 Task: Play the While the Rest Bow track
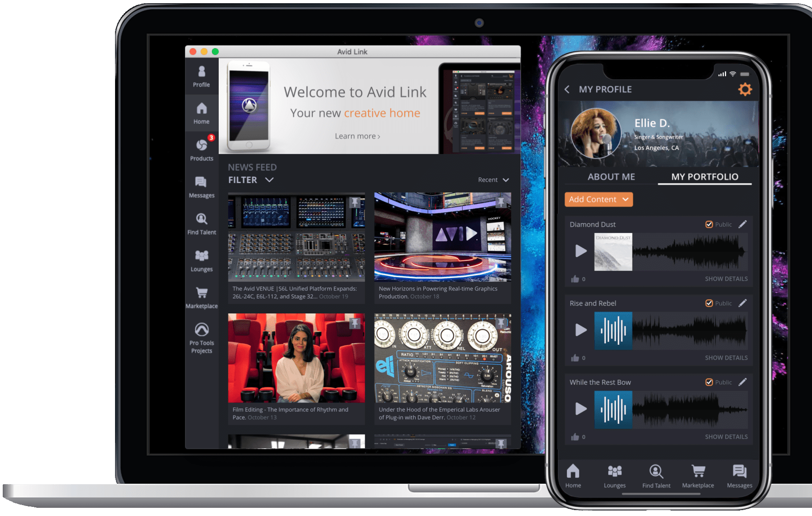tap(581, 409)
